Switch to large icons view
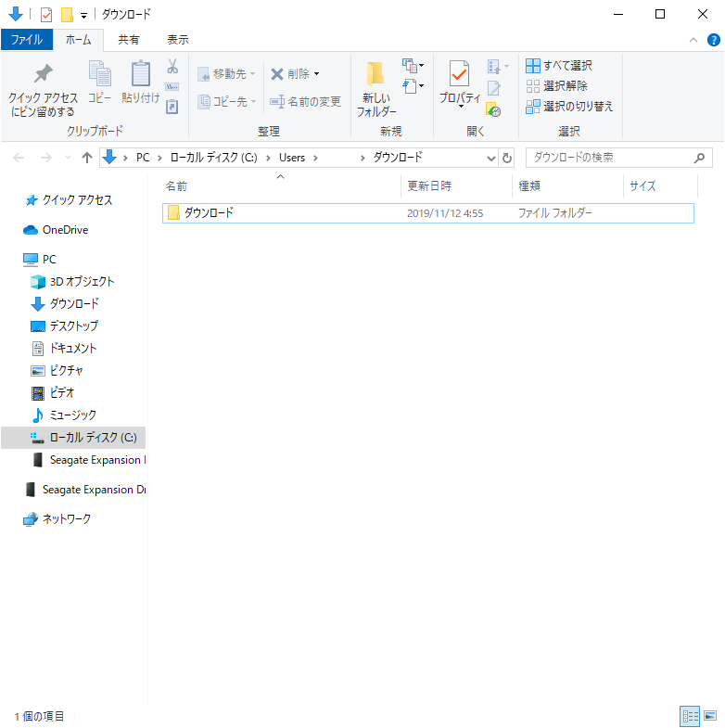The width and height of the screenshot is (725, 728). [x=710, y=715]
